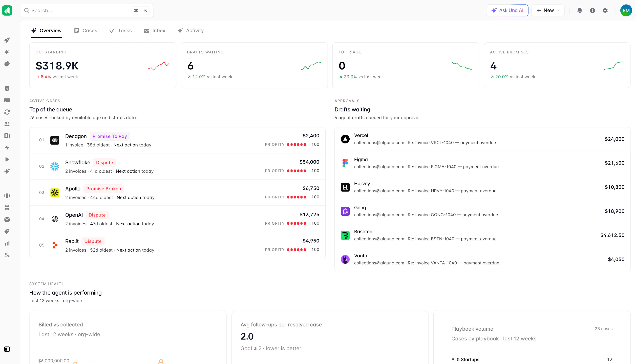Click the To Triage stat card
This screenshot has height=364, width=635.
[x=406, y=65]
